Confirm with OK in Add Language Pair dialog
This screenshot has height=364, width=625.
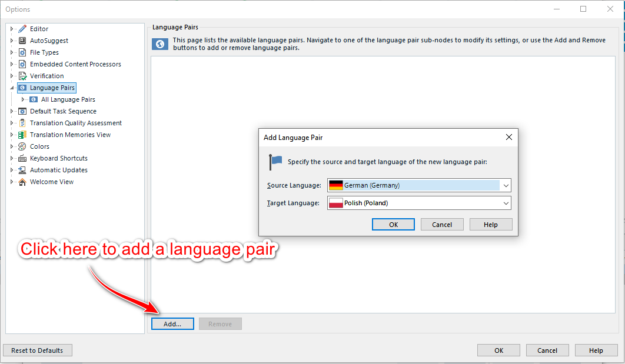(393, 224)
